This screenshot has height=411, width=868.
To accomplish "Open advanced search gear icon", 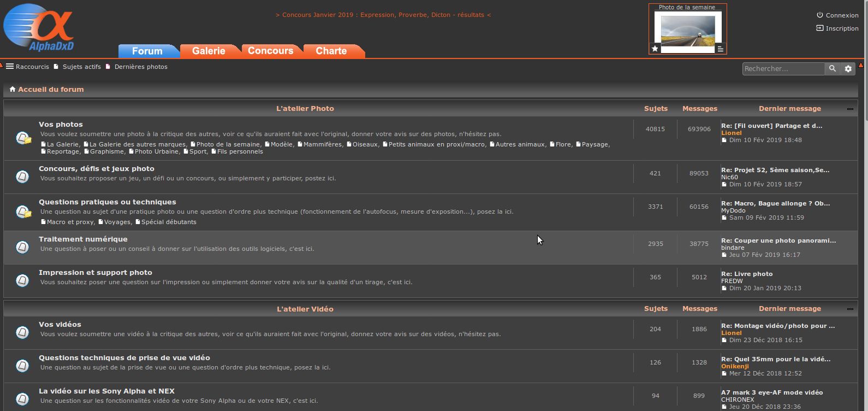I will click(x=848, y=68).
